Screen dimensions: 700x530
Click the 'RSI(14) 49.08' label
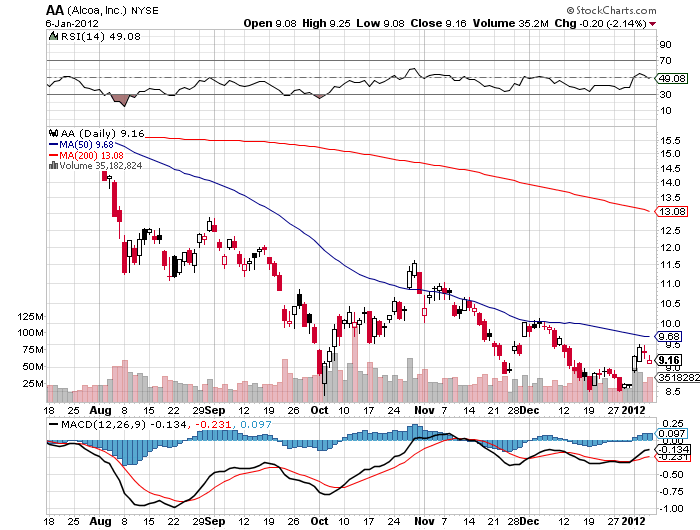[100, 36]
